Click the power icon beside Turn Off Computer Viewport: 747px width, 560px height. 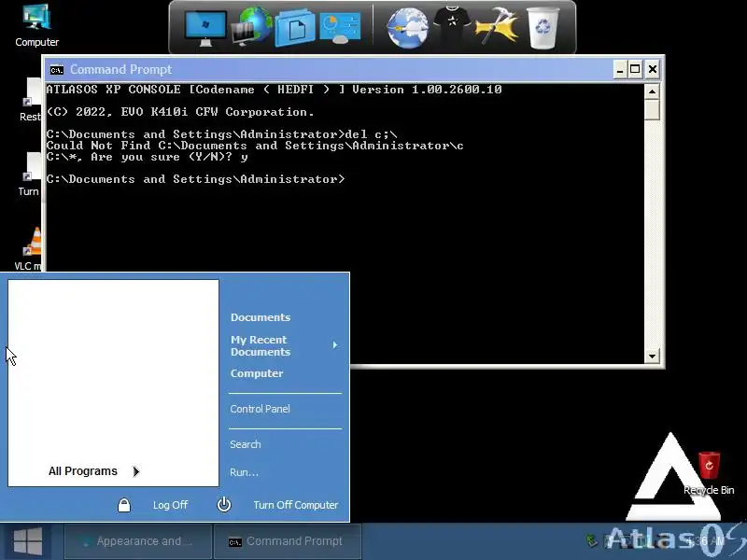[x=224, y=505]
